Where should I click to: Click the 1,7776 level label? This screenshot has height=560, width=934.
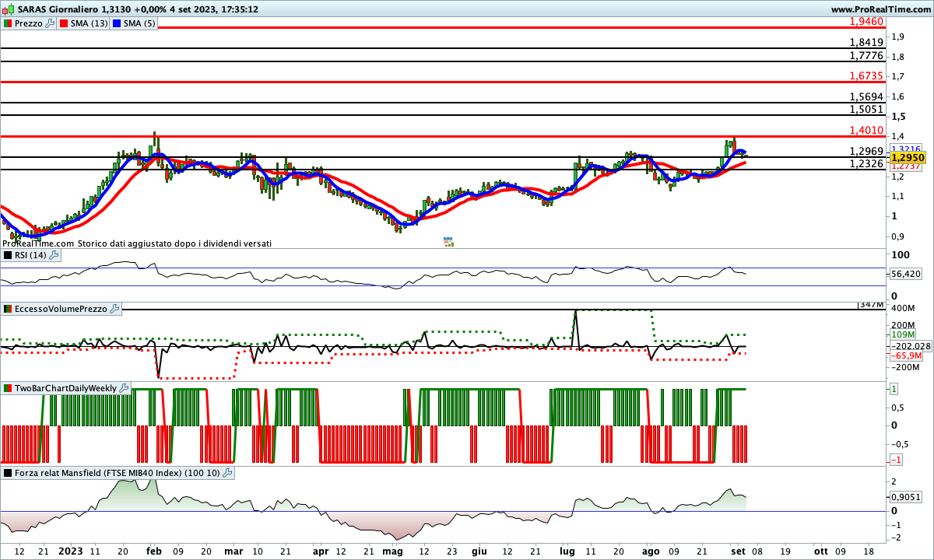[x=866, y=55]
